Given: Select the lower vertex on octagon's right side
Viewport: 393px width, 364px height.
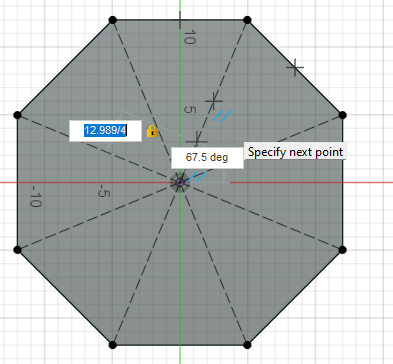Looking at the screenshot, I should click(x=342, y=250).
